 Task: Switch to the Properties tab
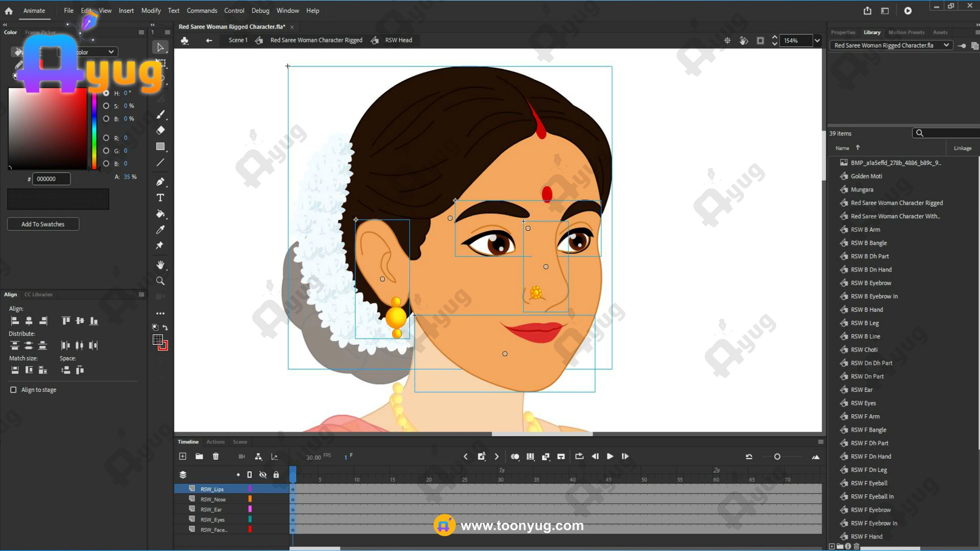843,32
